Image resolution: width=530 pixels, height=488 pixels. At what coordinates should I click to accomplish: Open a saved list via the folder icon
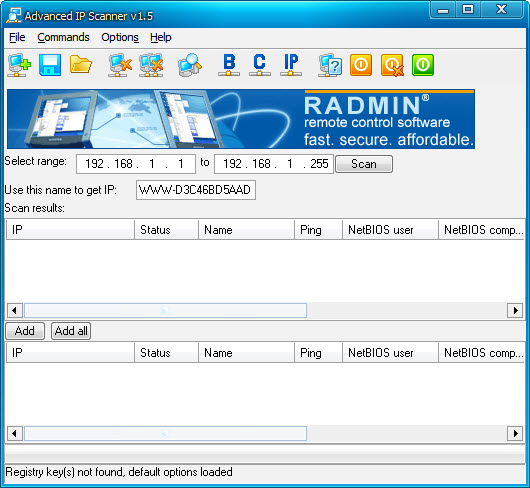pos(81,65)
